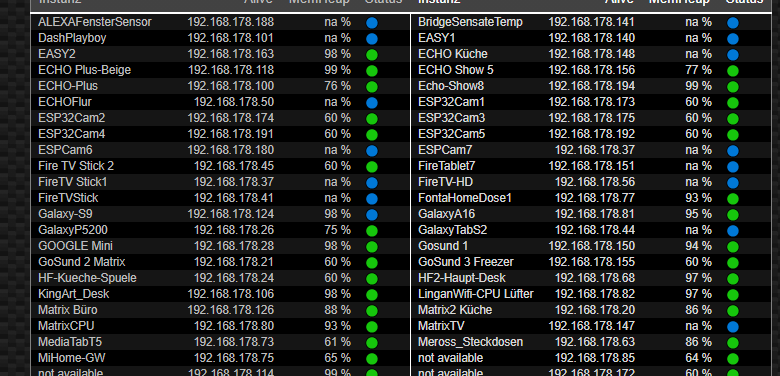
Task: Click the 86 % MemHeap value of Matrix2 Küche
Action: coord(698,310)
